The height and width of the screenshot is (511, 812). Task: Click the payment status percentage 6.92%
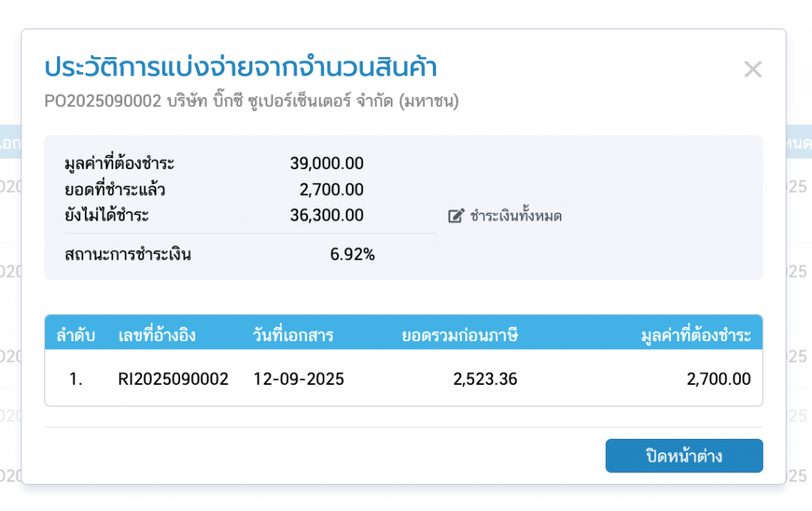(x=352, y=255)
